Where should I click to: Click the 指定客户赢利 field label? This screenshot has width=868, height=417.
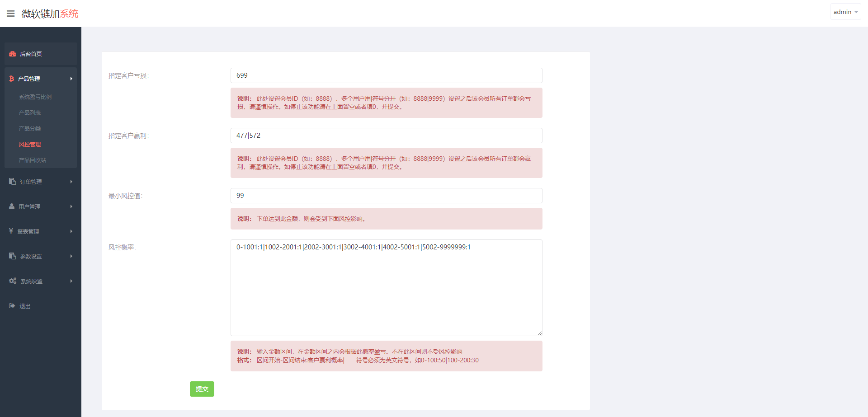tap(128, 136)
